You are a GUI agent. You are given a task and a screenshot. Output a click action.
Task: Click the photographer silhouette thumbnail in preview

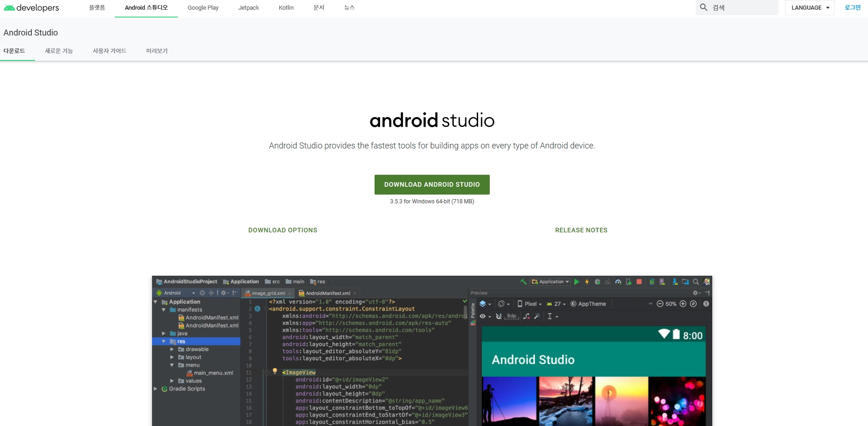pos(509,401)
